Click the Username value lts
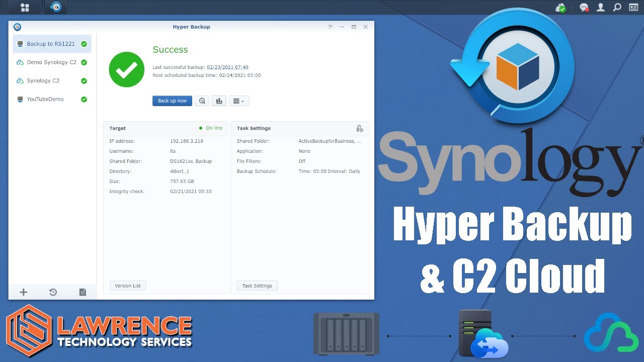Screen dimensions: 644x362 (173, 151)
